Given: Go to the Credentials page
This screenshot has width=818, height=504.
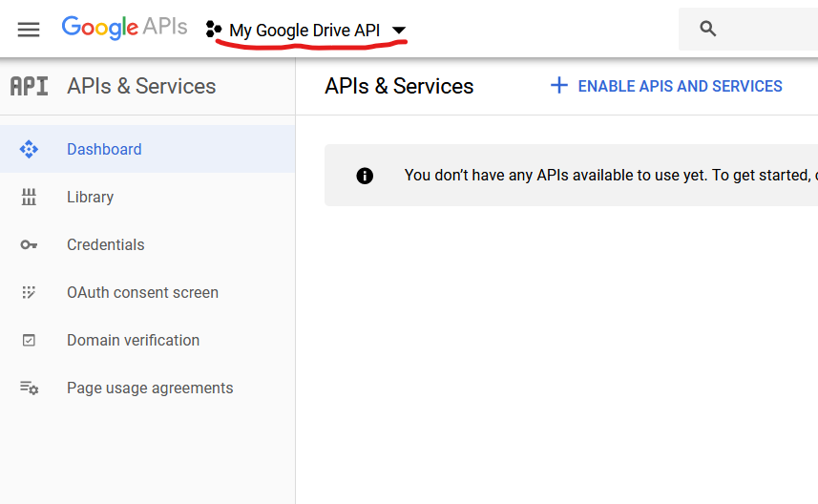Looking at the screenshot, I should coord(105,245).
